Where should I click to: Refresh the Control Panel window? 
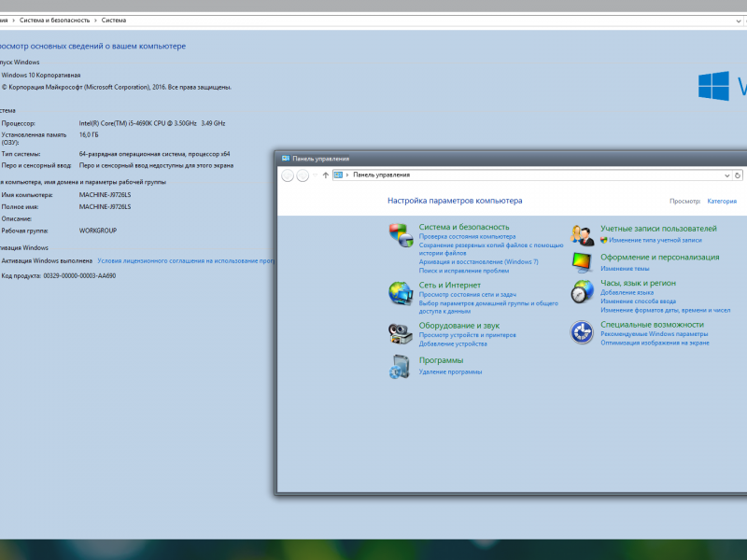pyautogui.click(x=738, y=175)
